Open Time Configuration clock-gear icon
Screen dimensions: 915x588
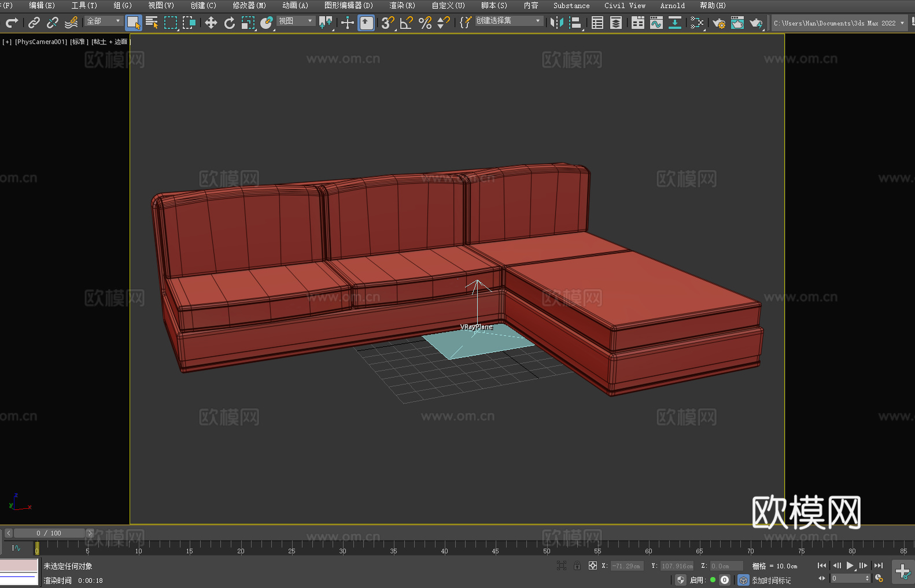[x=879, y=578]
